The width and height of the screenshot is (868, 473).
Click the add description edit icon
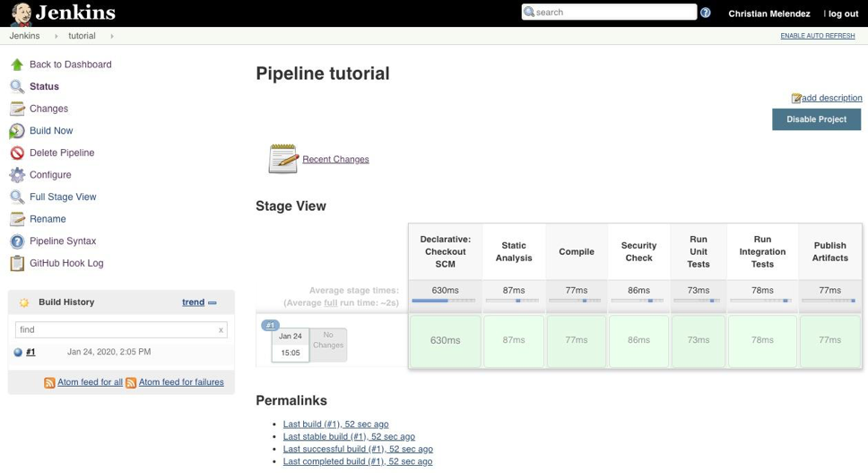click(x=796, y=98)
